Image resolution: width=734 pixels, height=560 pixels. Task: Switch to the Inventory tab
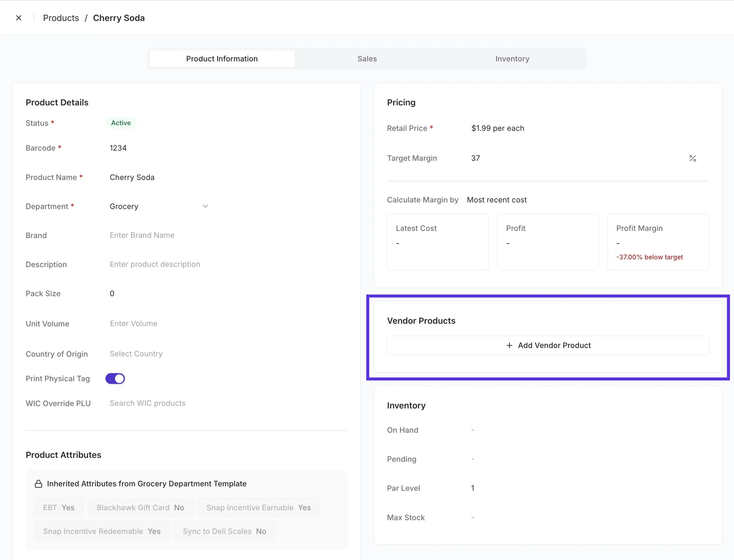tap(512, 59)
